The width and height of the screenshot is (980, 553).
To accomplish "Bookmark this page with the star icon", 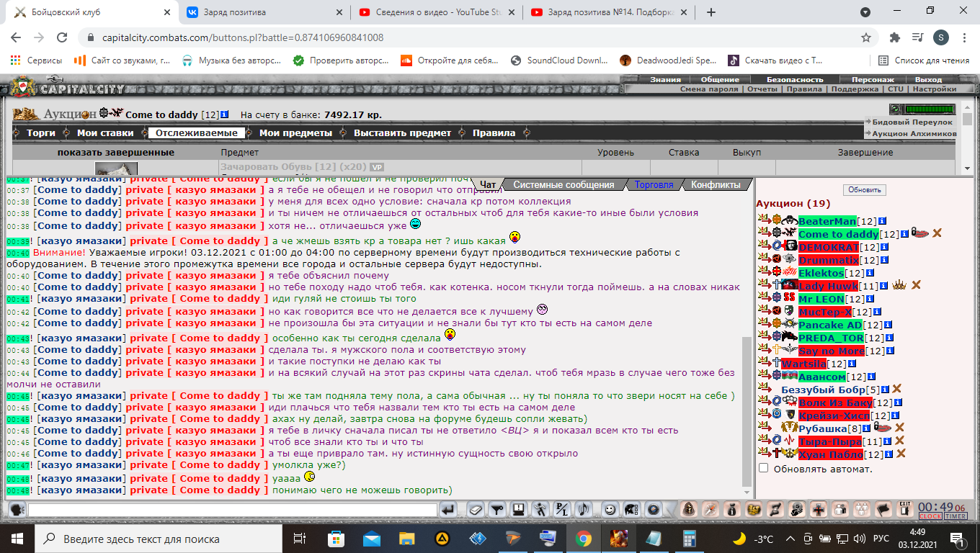I will (866, 37).
